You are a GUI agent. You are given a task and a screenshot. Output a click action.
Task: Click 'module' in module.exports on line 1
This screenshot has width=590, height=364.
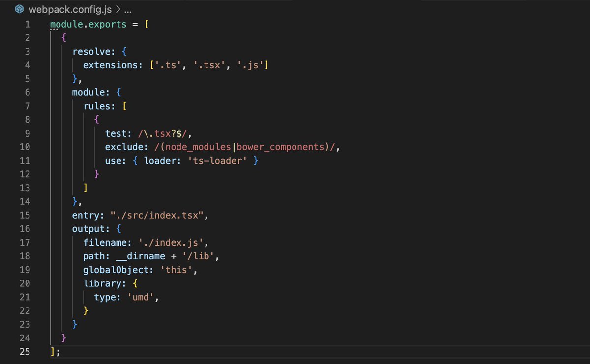tap(66, 24)
